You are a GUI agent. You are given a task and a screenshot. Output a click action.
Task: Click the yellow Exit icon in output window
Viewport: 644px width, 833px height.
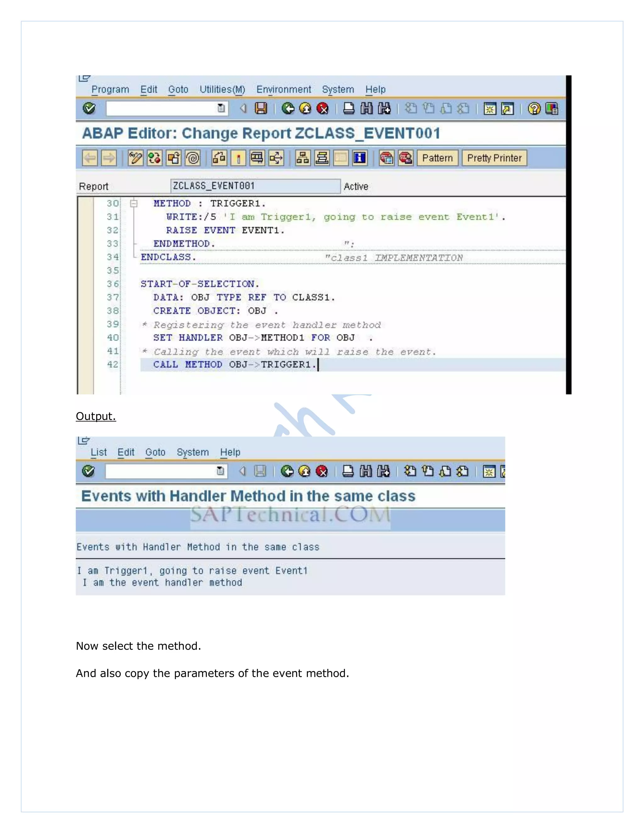[304, 472]
